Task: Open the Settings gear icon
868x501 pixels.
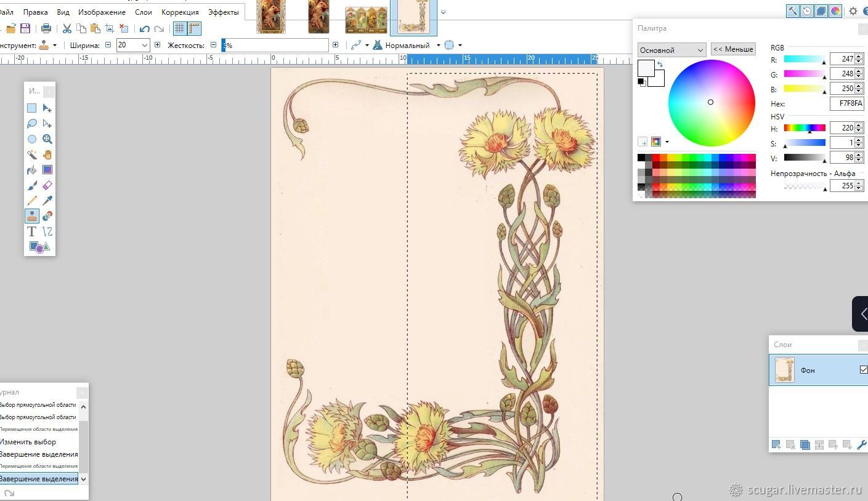Action: click(x=853, y=10)
